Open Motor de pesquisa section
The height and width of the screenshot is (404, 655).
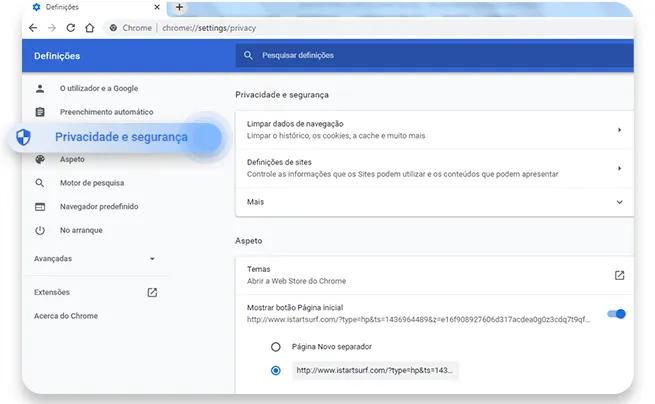92,183
